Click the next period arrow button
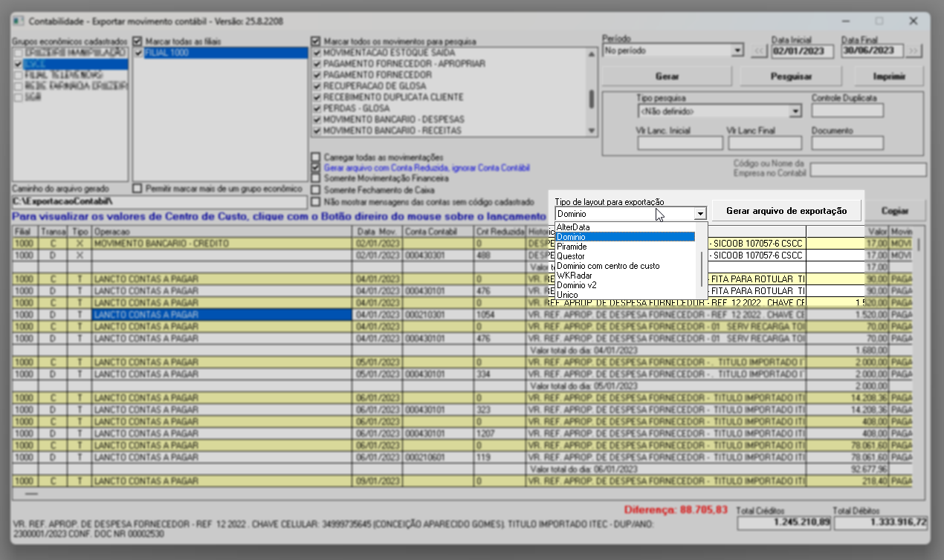Image resolution: width=944 pixels, height=560 pixels. click(x=914, y=51)
